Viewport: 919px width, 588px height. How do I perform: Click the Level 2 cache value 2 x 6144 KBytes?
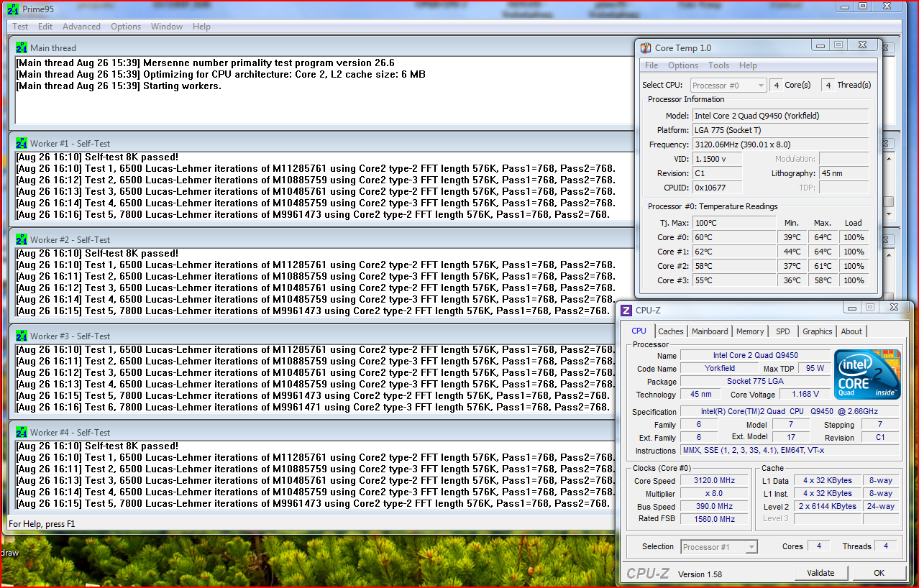(x=828, y=506)
